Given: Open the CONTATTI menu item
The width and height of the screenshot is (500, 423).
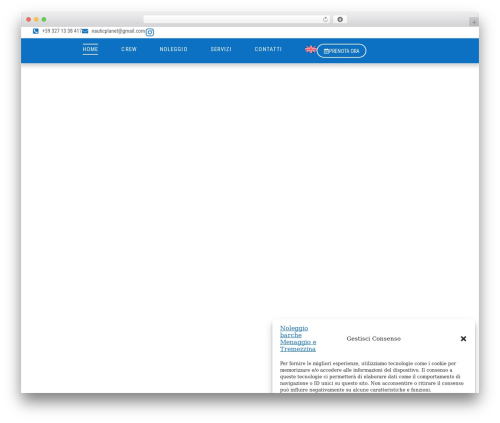Looking at the screenshot, I should pyautogui.click(x=268, y=49).
